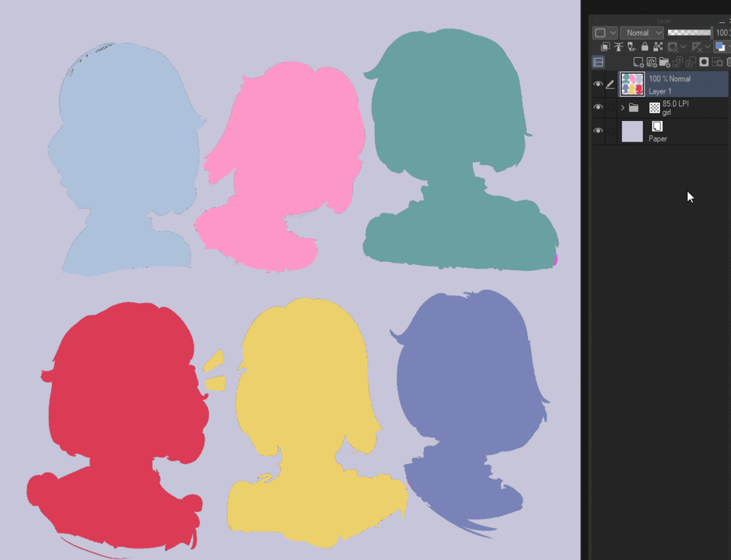Click the 85.0 LPI tone icon
The width and height of the screenshot is (731, 560).
tap(655, 108)
